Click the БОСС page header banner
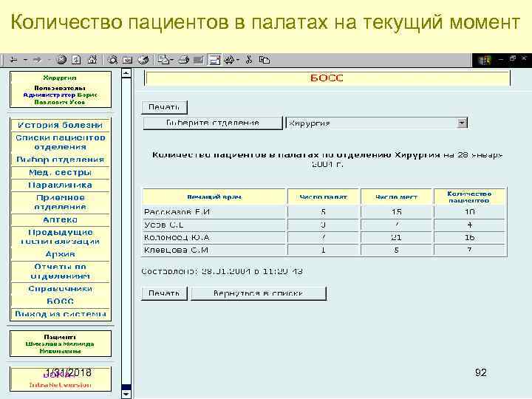532x399 pixels. [327, 78]
